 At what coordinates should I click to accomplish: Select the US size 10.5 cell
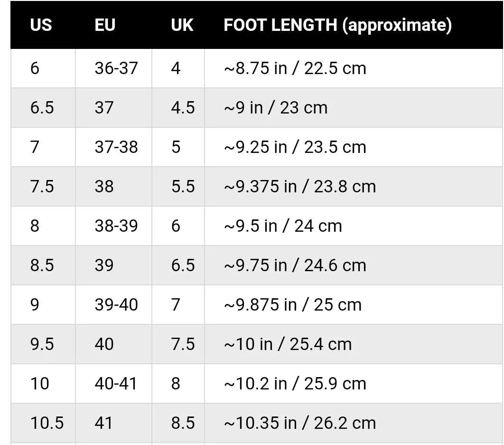(x=43, y=423)
